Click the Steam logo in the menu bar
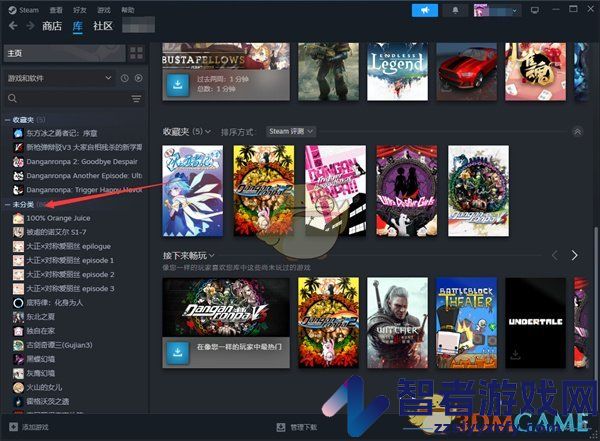The width and height of the screenshot is (600, 441). point(12,10)
